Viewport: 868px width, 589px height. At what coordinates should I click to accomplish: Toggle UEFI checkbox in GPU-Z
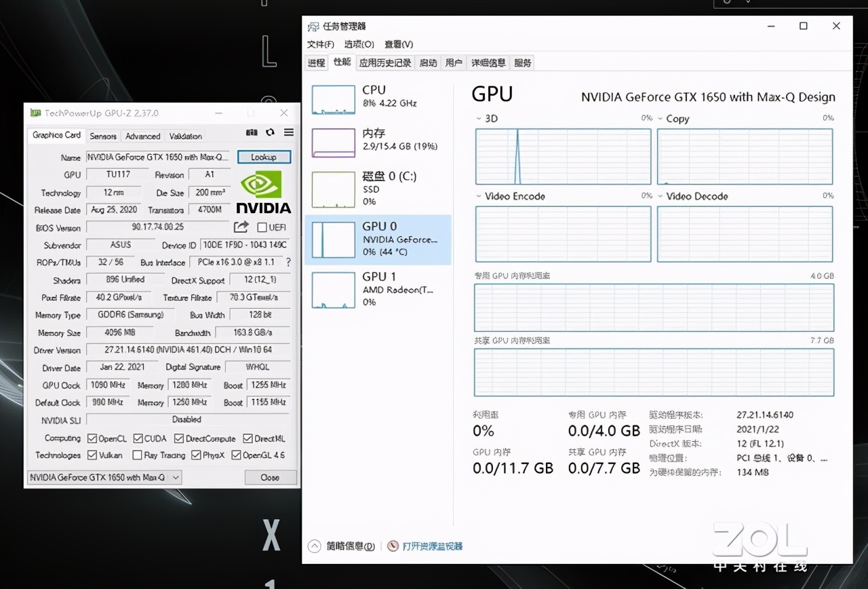262,227
